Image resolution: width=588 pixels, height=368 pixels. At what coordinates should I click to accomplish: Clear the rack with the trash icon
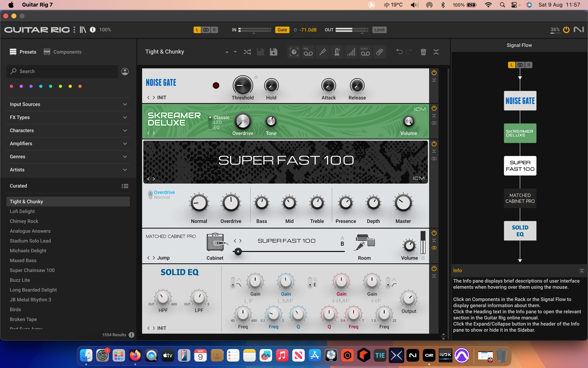click(x=423, y=52)
